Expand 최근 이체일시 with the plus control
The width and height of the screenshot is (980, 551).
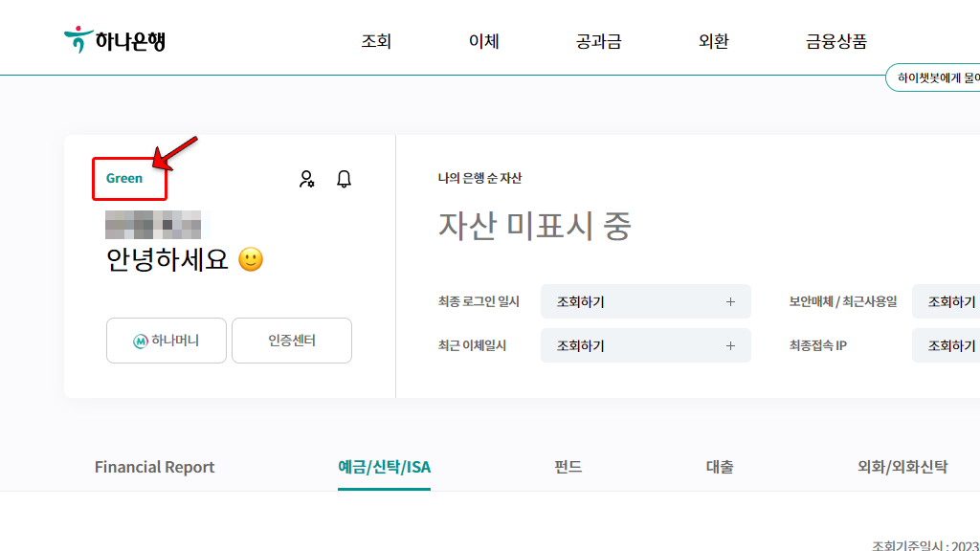(731, 345)
